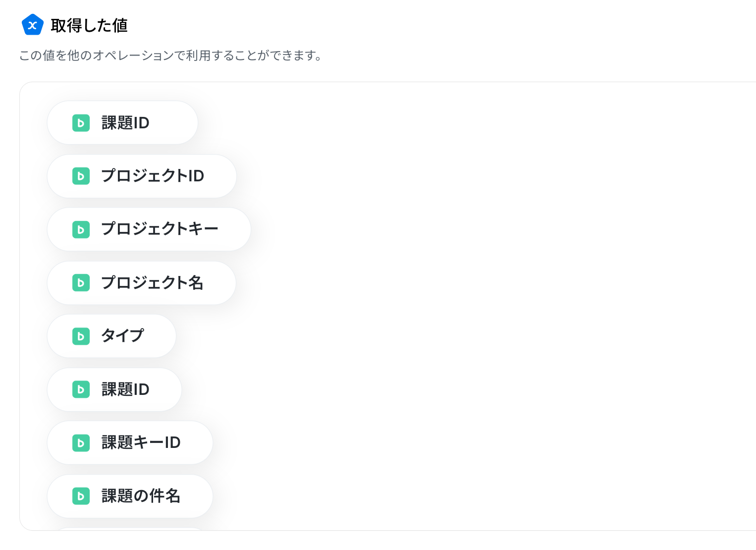The height and width of the screenshot is (550, 756).
Task: Click the description text about using values in operations
Action: point(171,55)
